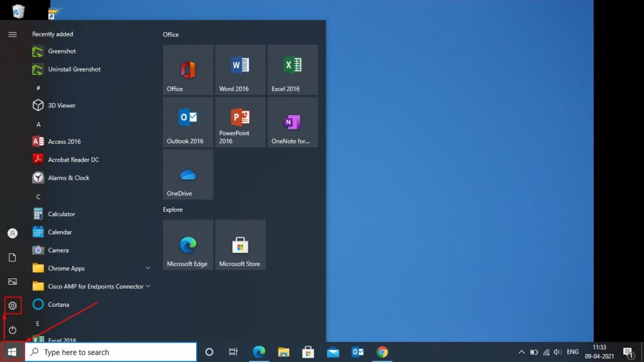The image size is (644, 362).
Task: Expand Cisco AMP for Endpoints Connector
Action: [x=148, y=286]
